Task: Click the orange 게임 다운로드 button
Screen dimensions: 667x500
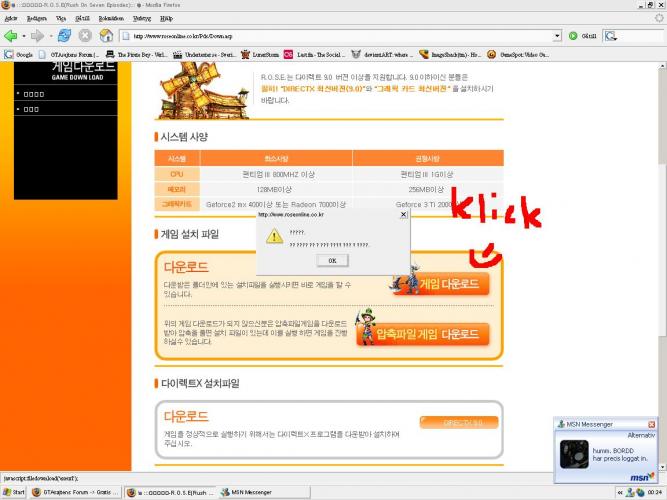Action: (441, 283)
